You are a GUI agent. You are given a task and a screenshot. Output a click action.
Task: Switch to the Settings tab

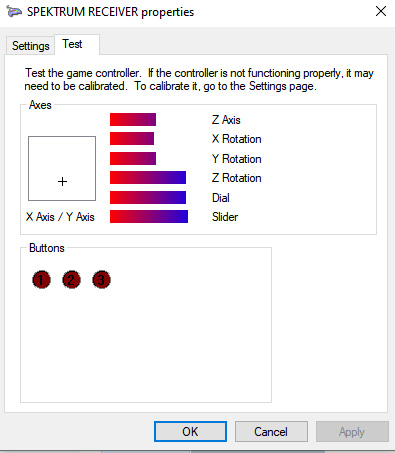[x=30, y=46]
